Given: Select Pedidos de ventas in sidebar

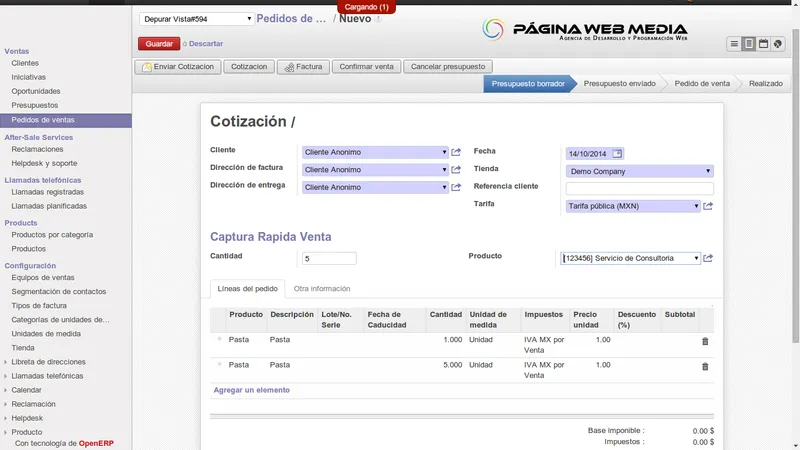Looking at the screenshot, I should 66,120.
